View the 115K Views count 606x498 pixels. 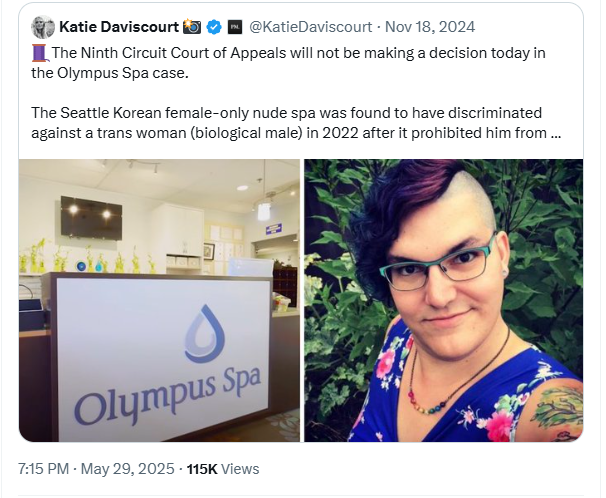coord(223,469)
